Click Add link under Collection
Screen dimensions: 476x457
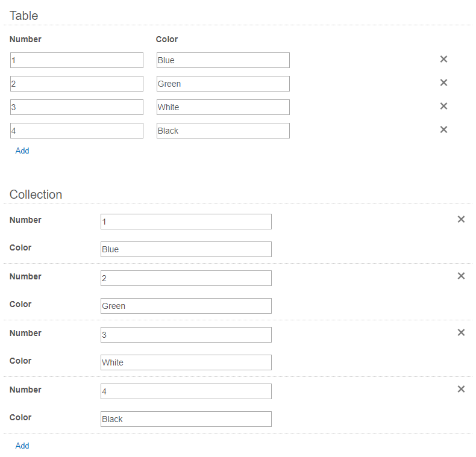tap(22, 446)
